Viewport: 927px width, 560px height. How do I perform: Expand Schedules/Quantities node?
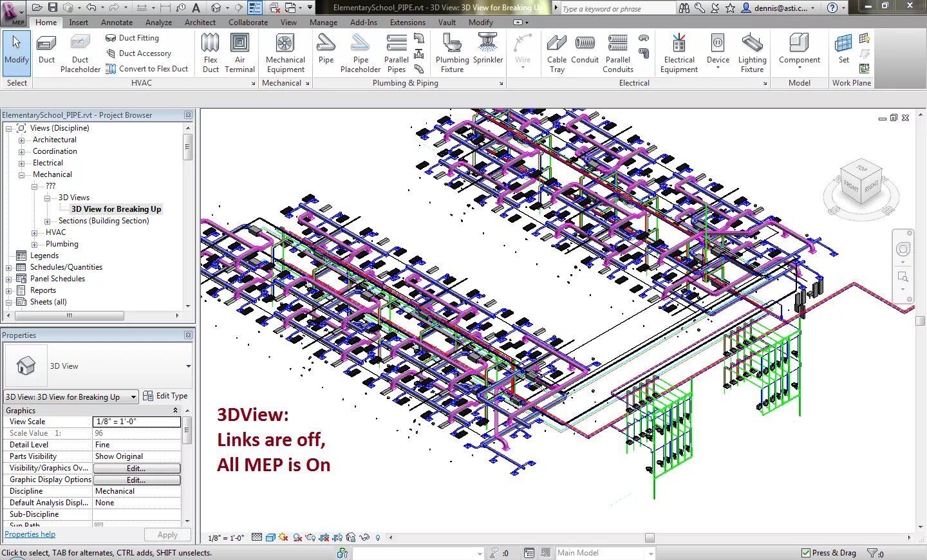(x=8, y=268)
